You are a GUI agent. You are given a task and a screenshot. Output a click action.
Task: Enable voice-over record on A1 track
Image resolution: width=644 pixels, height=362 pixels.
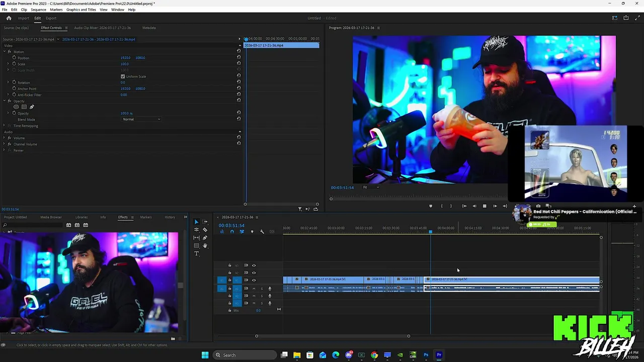point(270,289)
